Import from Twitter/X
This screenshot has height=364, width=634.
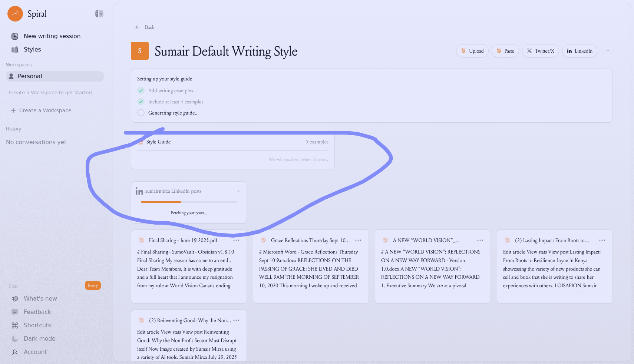point(540,51)
